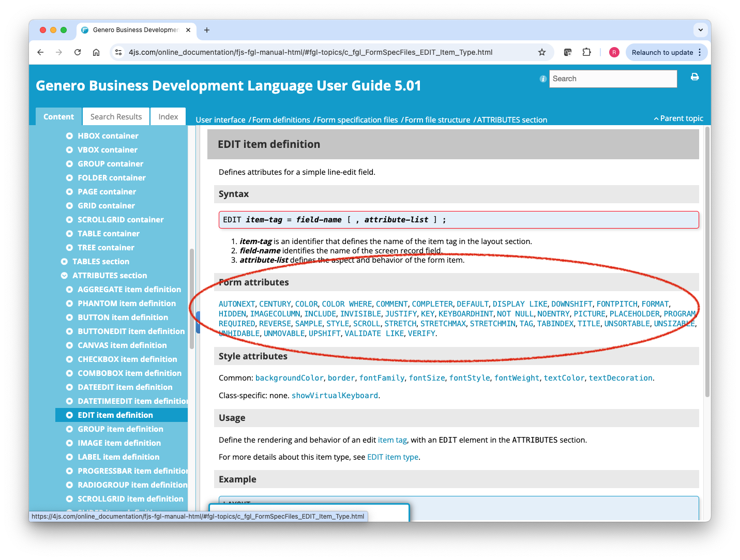This screenshot has width=740, height=560.
Task: Follow the showVirtualKeyboard style link
Action: click(335, 396)
